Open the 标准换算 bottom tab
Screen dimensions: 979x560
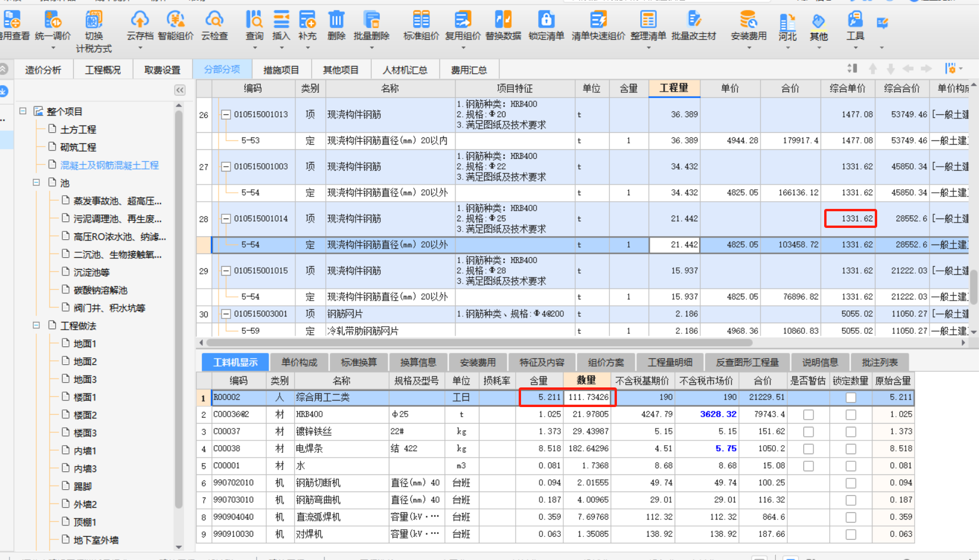(x=358, y=362)
